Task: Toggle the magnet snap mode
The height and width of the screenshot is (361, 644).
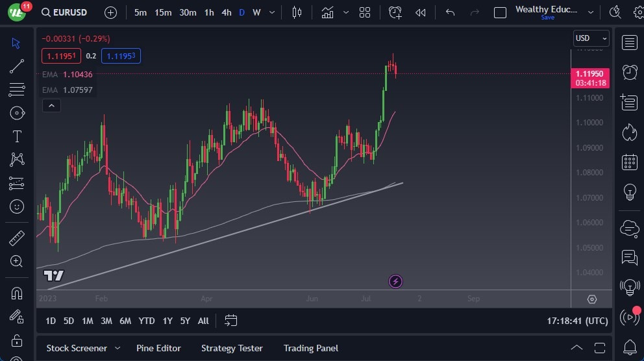Action: click(x=17, y=293)
